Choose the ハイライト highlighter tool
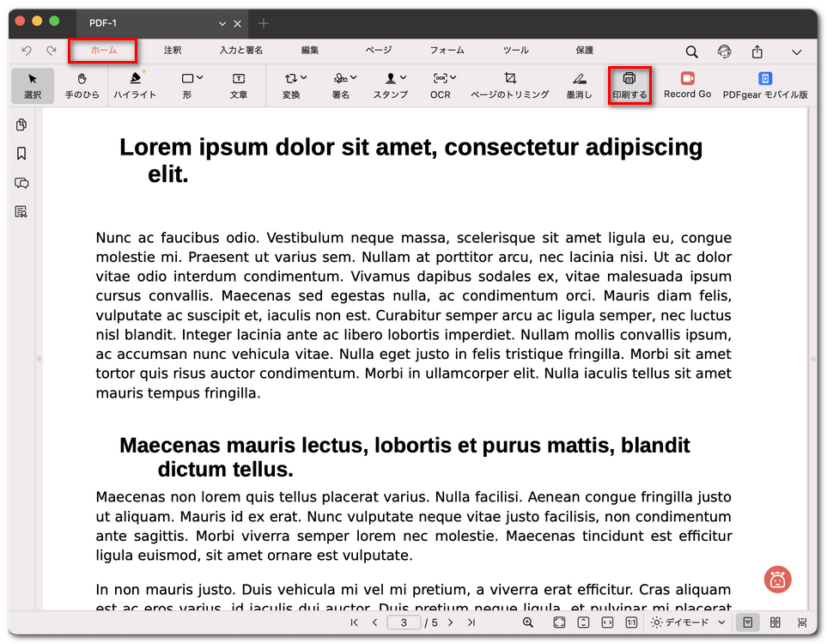Viewport: 827px width, 644px height. 135,86
